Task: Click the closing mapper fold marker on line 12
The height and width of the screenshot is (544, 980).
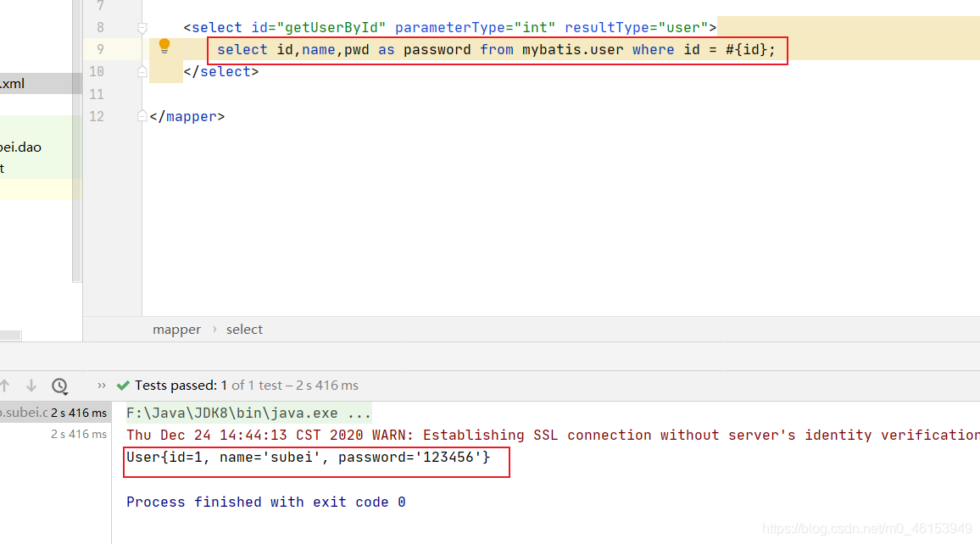Action: coord(142,116)
